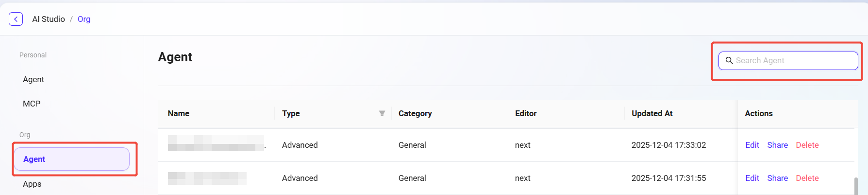Screen dimensions: 868x195
Task: Click the table's vertical scrollbar
Action: pyautogui.click(x=855, y=186)
